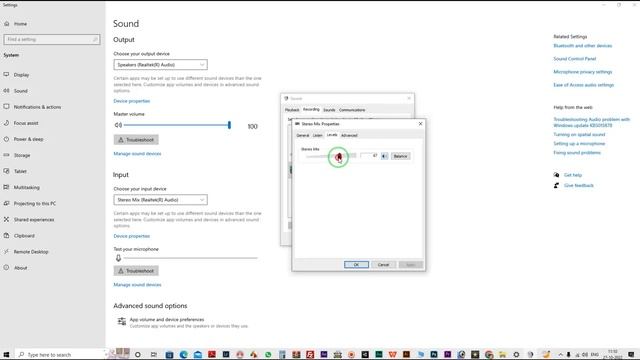Confirm Stereo Mix Properties with OK

(356, 264)
